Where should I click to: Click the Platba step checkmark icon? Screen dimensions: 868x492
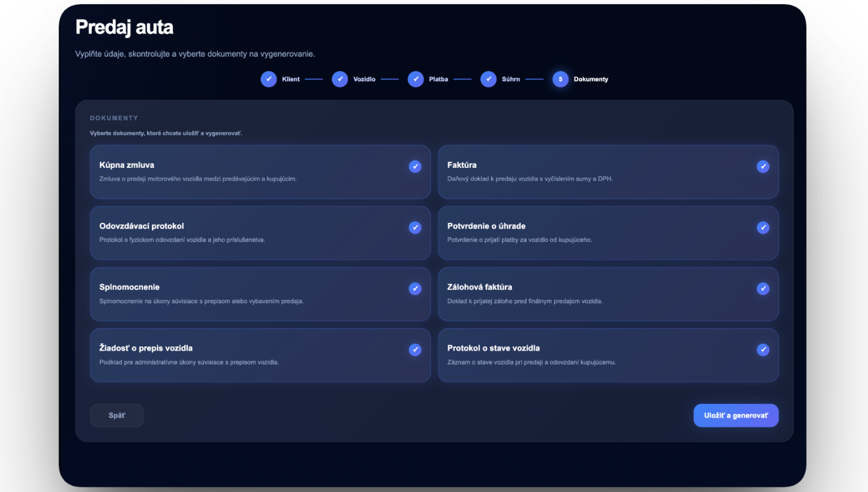click(415, 79)
